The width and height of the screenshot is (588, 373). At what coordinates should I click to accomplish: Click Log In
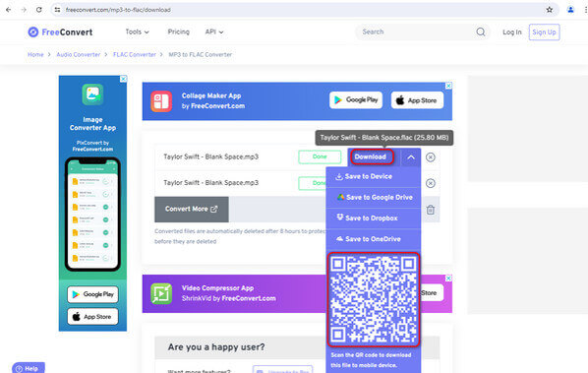tap(512, 32)
